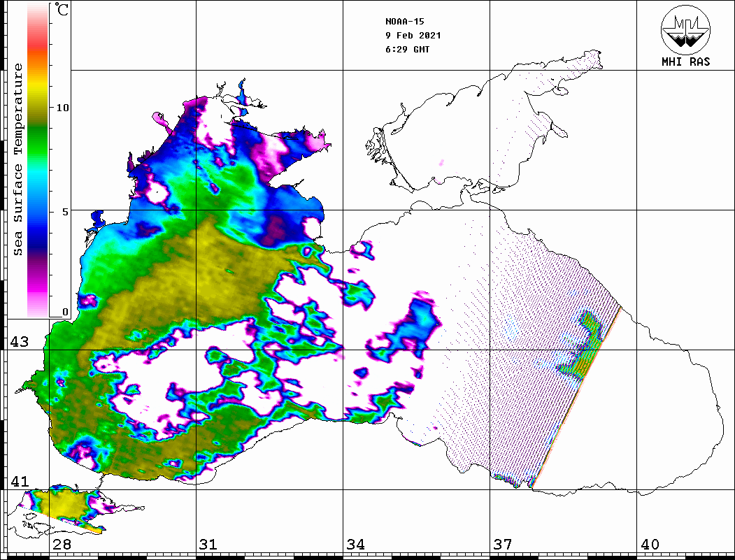Click the '9 Feb 2021' date text
Image resolution: width=735 pixels, height=560 pixels.
tap(413, 36)
